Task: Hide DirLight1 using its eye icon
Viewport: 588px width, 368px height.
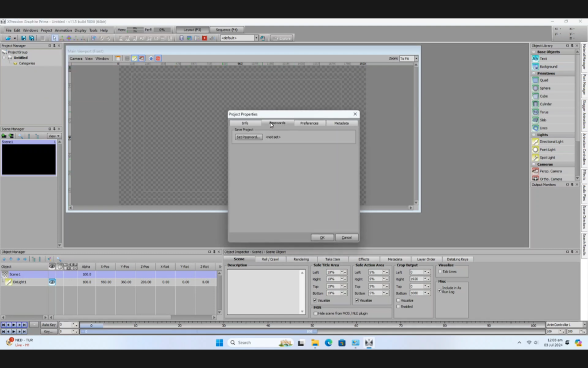Action: (52, 282)
